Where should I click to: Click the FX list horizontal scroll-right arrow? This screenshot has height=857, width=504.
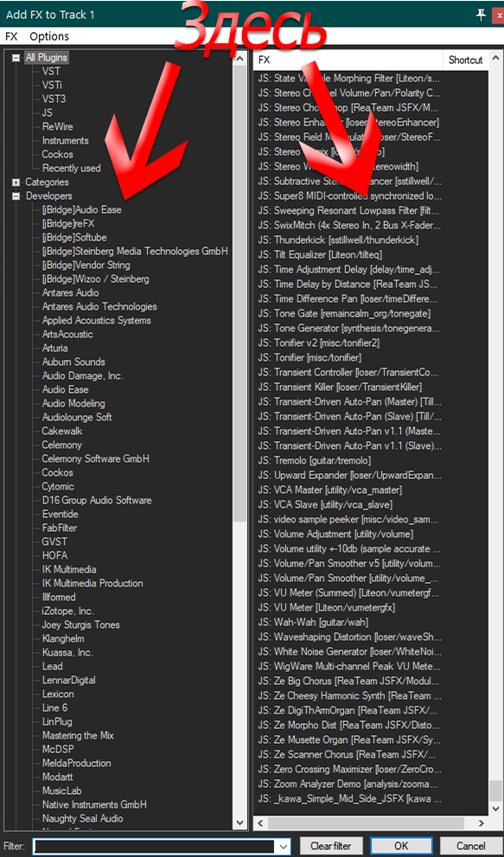click(x=481, y=822)
